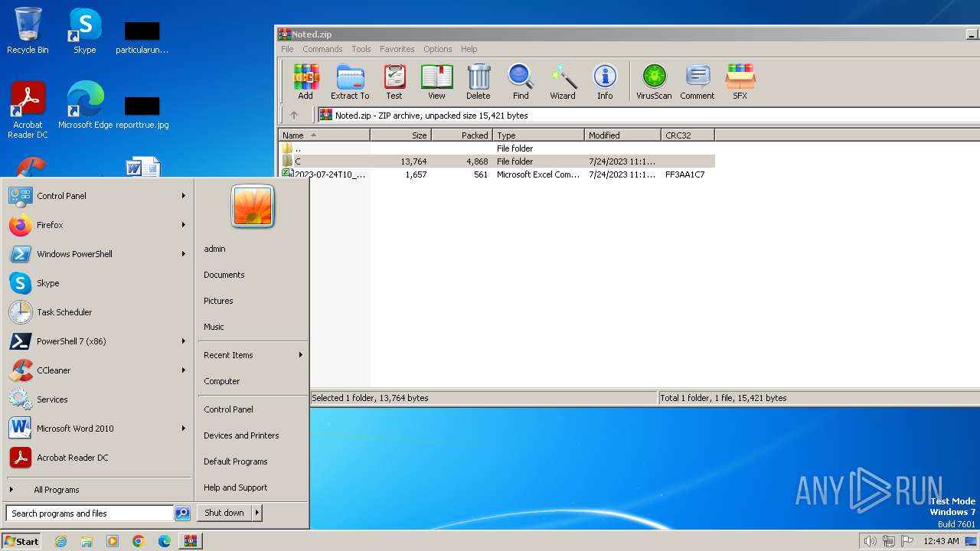This screenshot has width=980, height=551.
Task: Click the Delete trash can icon
Action: coord(479,82)
